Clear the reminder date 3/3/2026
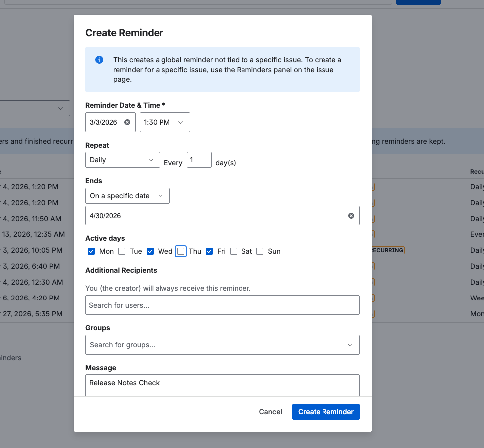 click(127, 122)
